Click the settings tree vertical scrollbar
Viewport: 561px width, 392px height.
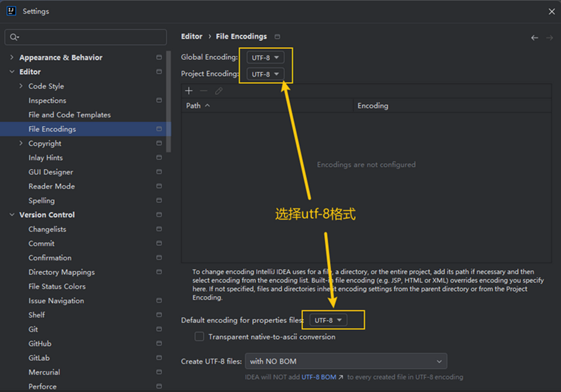point(168,101)
